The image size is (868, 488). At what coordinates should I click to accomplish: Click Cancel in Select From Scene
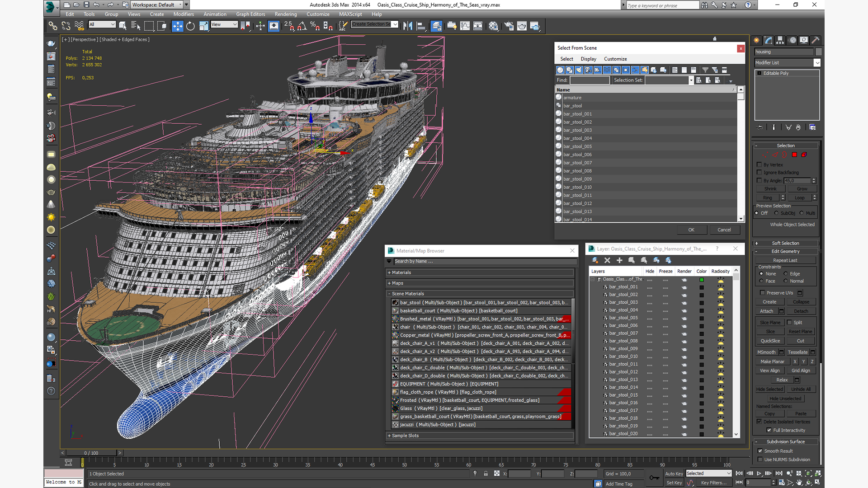[x=724, y=230]
